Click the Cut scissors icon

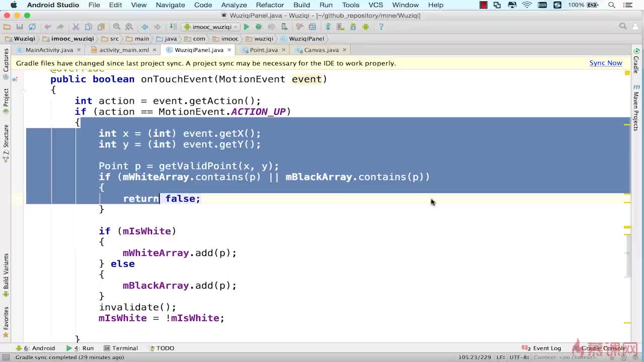[x=75, y=27]
